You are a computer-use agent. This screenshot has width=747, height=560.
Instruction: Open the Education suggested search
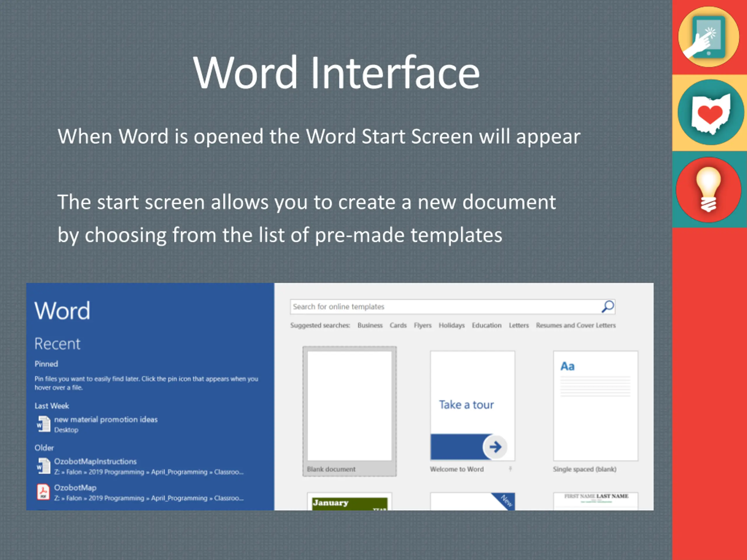(486, 325)
